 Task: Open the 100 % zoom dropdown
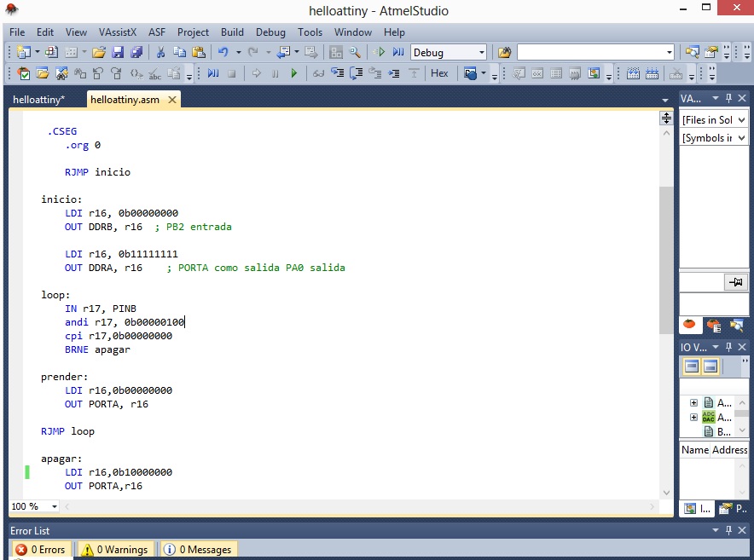[x=55, y=506]
